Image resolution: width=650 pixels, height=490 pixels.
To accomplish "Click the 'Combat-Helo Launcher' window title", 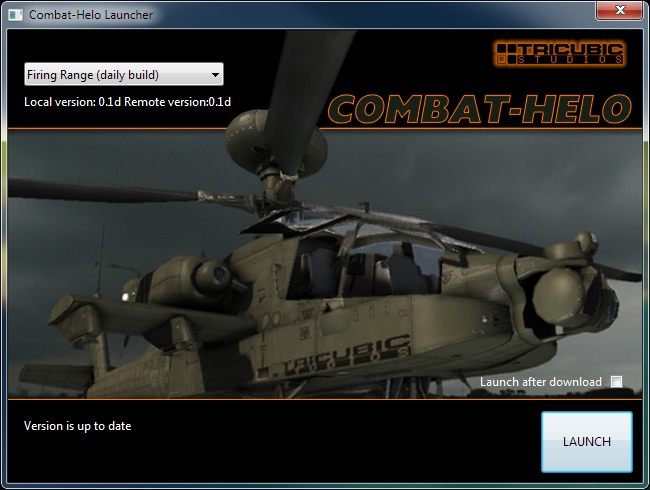I will click(91, 15).
